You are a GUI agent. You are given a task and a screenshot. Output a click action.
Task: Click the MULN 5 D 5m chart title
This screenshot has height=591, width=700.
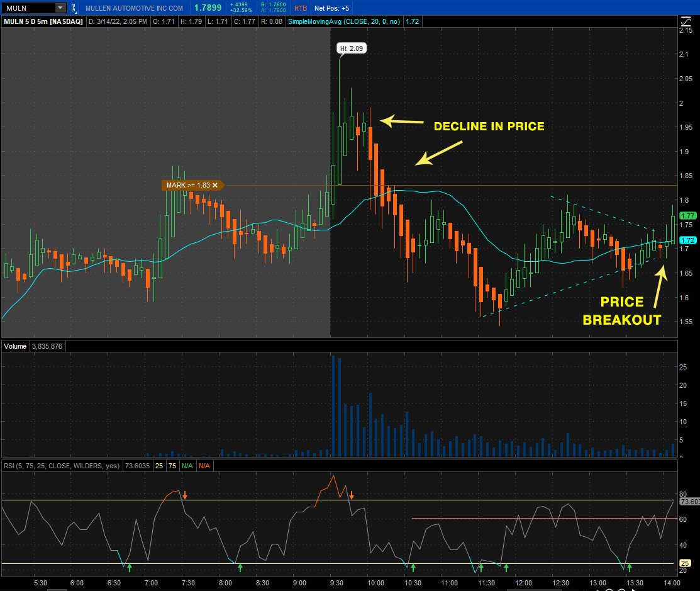[x=43, y=21]
